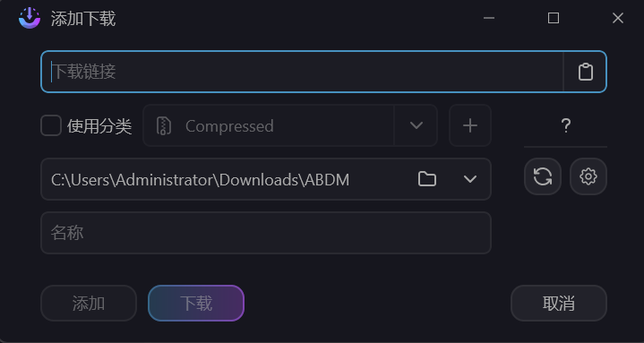The height and width of the screenshot is (343, 644).
Task: Open the Compressed category combo box
Action: (290, 125)
